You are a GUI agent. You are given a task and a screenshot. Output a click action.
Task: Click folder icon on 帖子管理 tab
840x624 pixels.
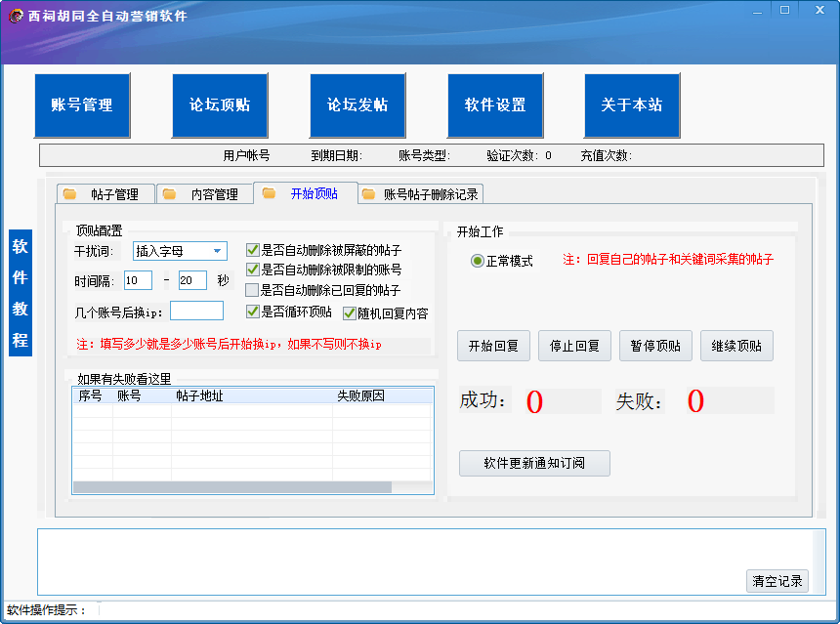point(69,194)
